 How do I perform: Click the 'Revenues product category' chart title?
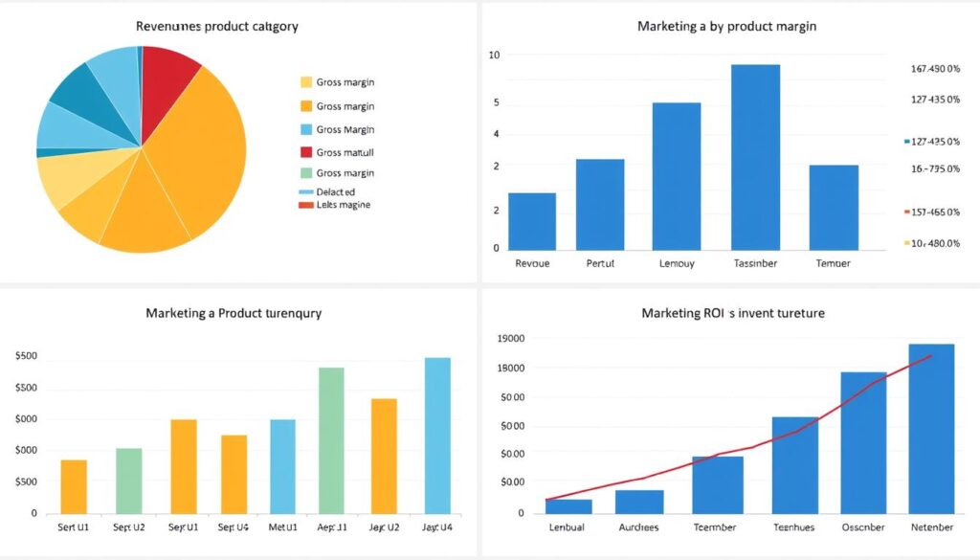click(218, 26)
